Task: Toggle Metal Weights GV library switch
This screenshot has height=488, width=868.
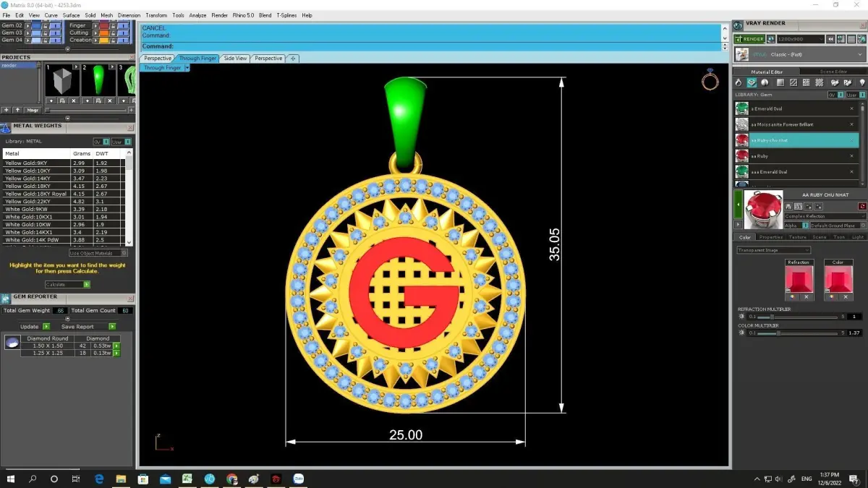Action: 101,142
